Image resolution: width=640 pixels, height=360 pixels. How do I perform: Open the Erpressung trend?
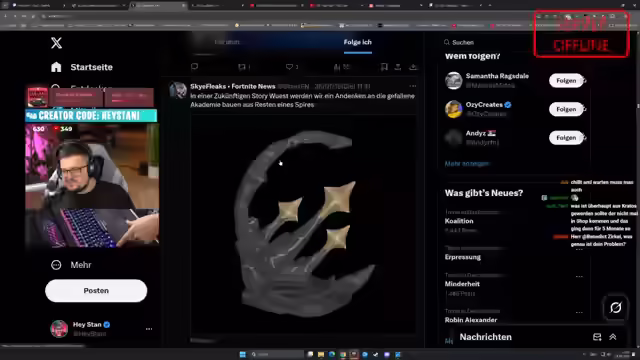(462, 257)
